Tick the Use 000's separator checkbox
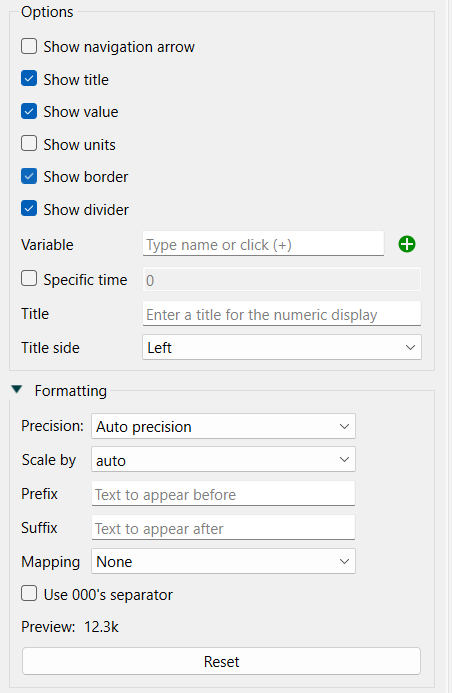 click(29, 594)
